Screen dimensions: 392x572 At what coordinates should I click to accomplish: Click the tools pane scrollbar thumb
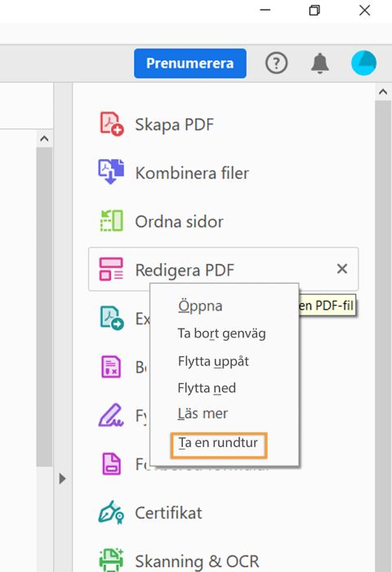coord(383,337)
